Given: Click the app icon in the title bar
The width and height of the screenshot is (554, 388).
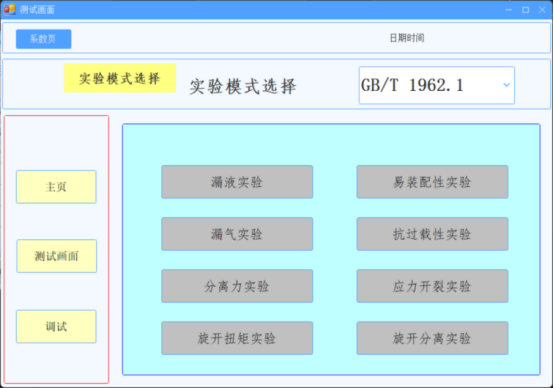Looking at the screenshot, I should 10,10.
